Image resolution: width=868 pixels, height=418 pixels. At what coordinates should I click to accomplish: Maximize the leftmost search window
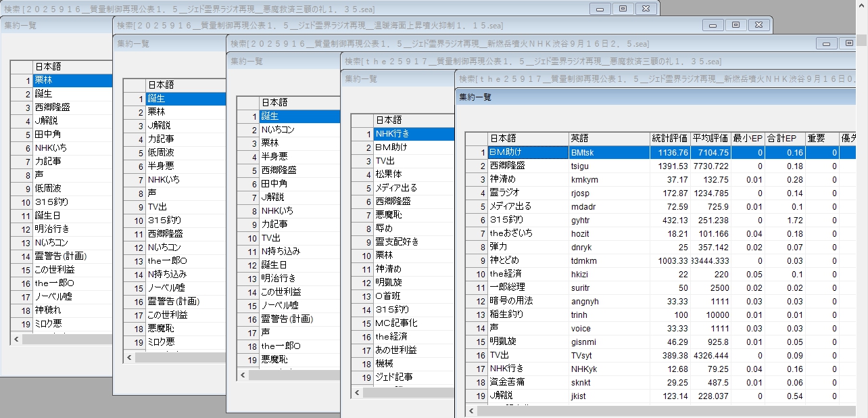[x=623, y=8]
